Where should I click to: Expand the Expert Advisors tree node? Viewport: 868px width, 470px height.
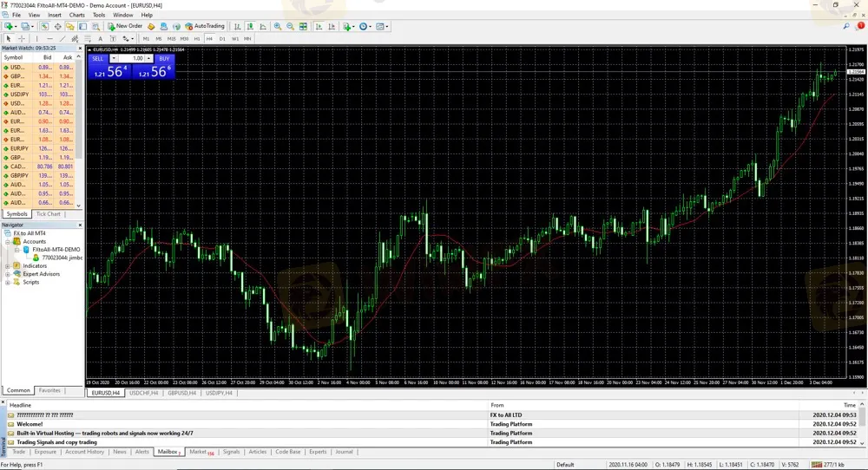click(x=8, y=274)
